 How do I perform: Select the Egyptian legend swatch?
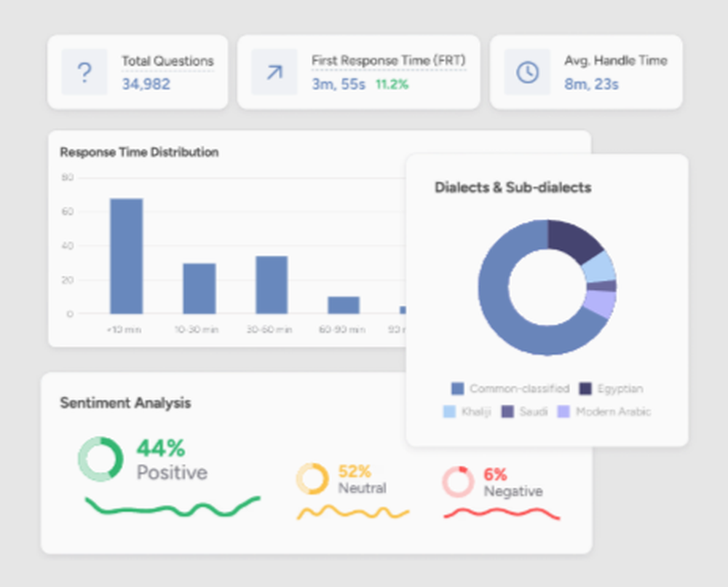click(585, 389)
